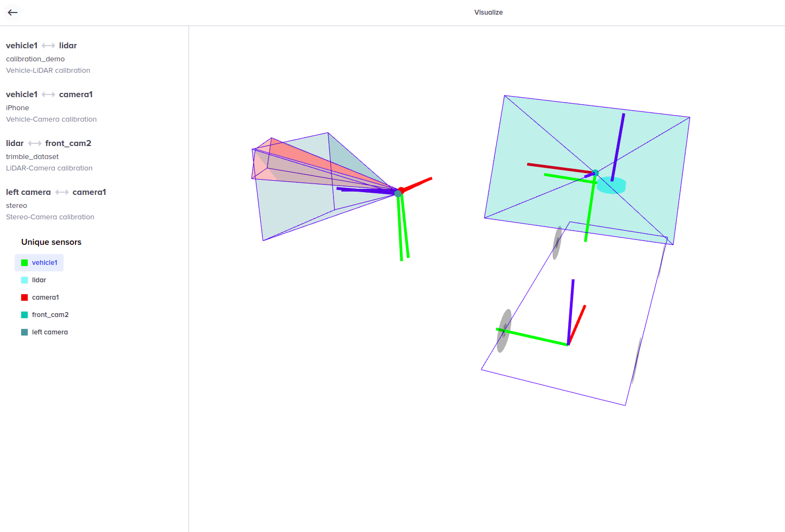The image size is (785, 532).
Task: Click the 'calibration_demo' dataset name
Action: coord(35,59)
